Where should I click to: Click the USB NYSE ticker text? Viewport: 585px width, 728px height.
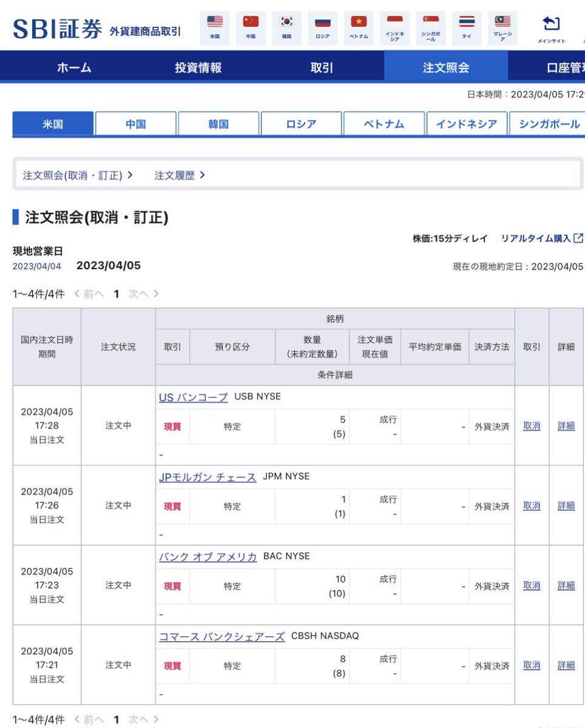point(257,397)
